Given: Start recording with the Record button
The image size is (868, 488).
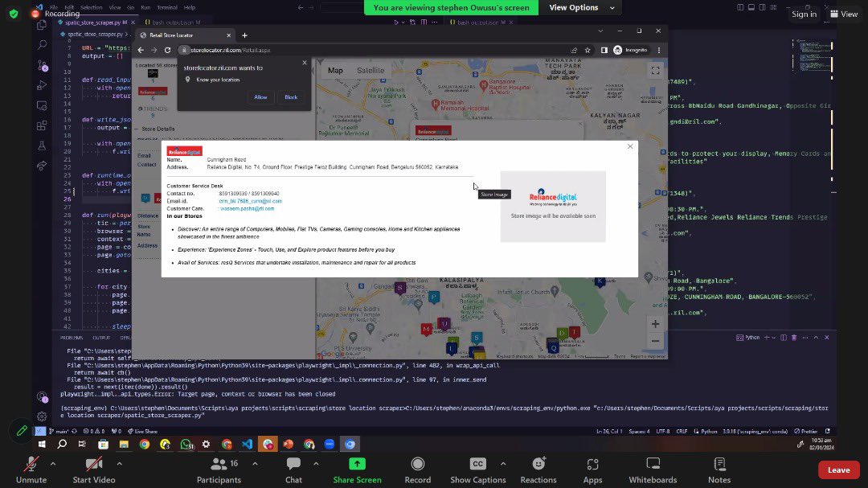Looking at the screenshot, I should point(417,470).
